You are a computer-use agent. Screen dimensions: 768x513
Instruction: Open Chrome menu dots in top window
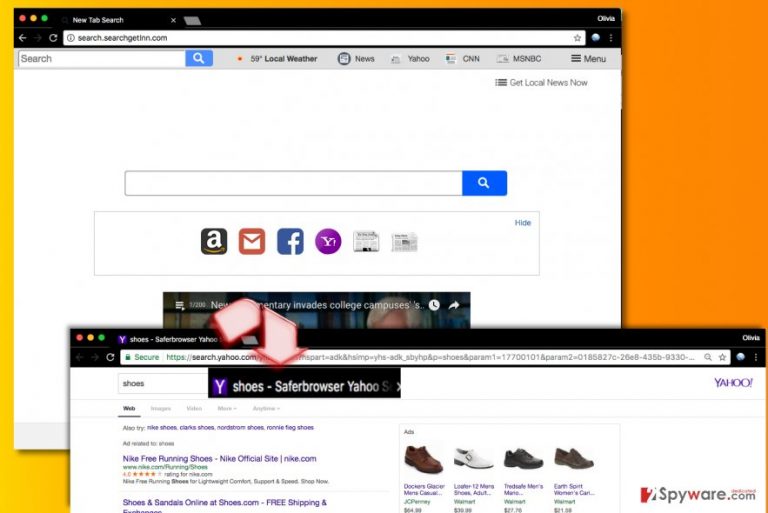click(x=611, y=38)
